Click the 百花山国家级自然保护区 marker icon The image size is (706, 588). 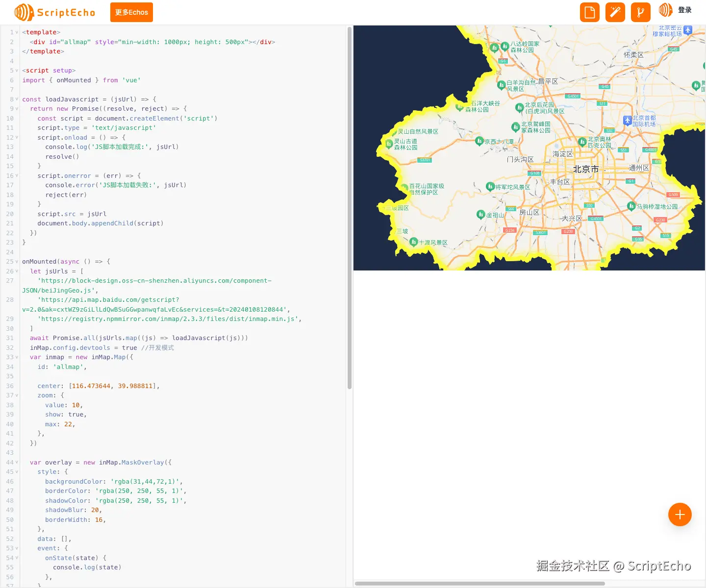pyautogui.click(x=404, y=188)
